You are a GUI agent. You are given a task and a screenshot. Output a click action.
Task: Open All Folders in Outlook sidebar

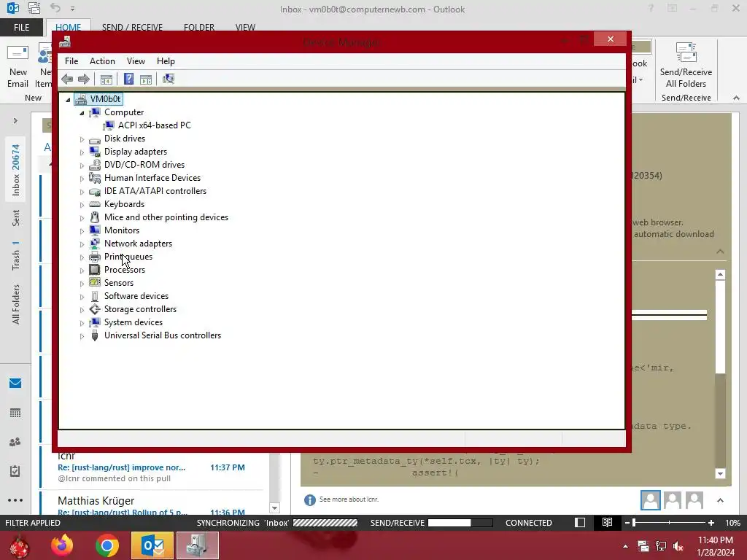click(x=16, y=304)
